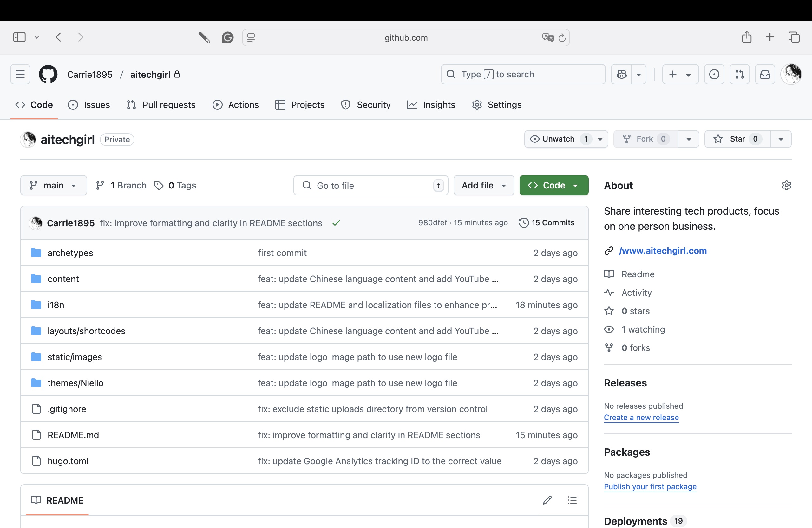The height and width of the screenshot is (528, 812).
Task: Open README outline list icon
Action: (x=572, y=500)
